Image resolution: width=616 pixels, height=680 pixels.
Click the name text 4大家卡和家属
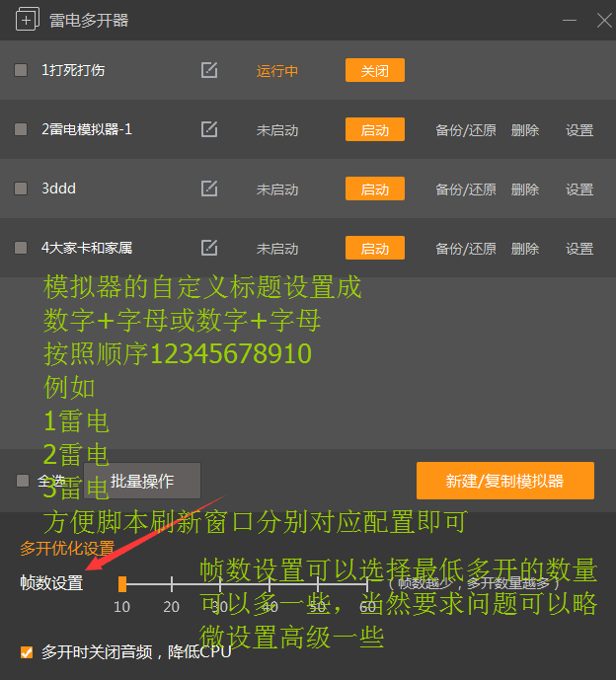click(87, 248)
